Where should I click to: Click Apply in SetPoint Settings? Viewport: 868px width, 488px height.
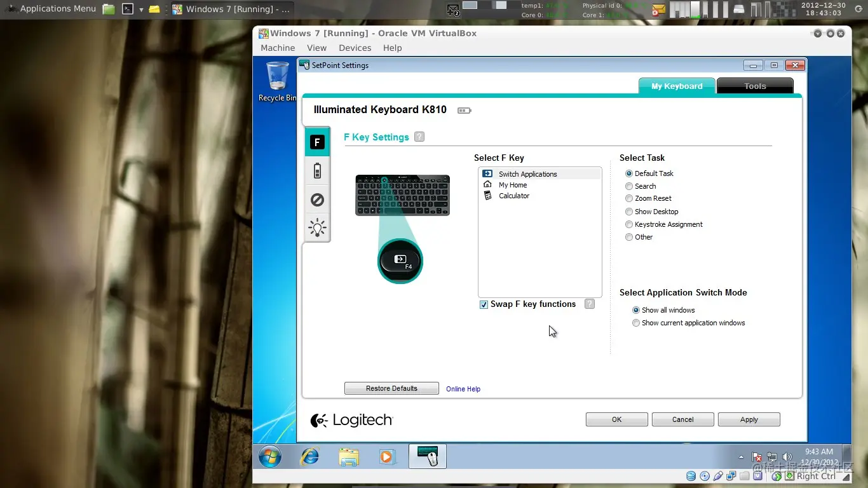749,419
